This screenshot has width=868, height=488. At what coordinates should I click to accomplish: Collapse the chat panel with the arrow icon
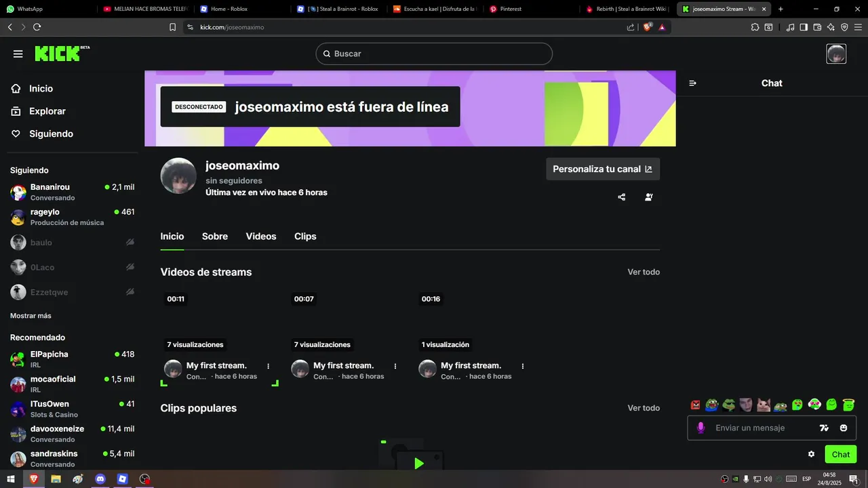point(692,83)
